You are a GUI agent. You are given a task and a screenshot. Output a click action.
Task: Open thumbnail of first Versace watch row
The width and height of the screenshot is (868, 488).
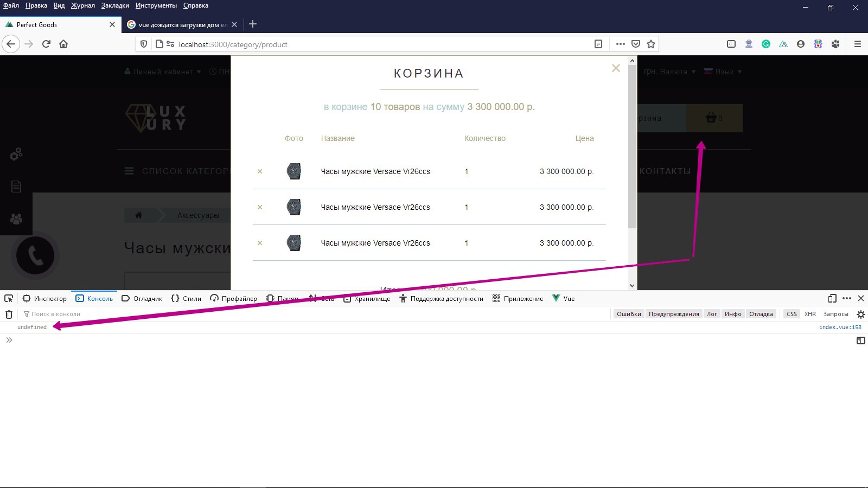click(x=294, y=171)
